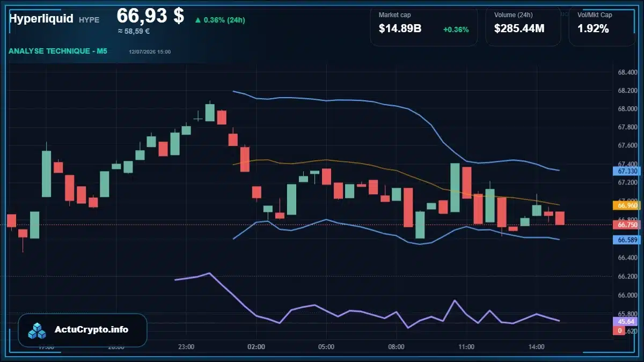Image resolution: width=644 pixels, height=362 pixels.
Task: Select the Market cap card
Action: pyautogui.click(x=424, y=26)
